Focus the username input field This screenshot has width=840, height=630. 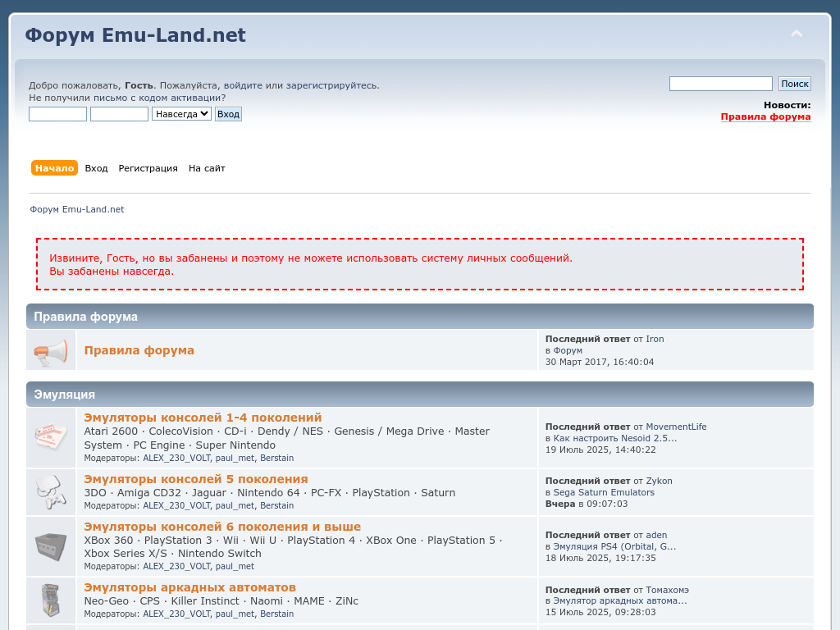[x=57, y=114]
